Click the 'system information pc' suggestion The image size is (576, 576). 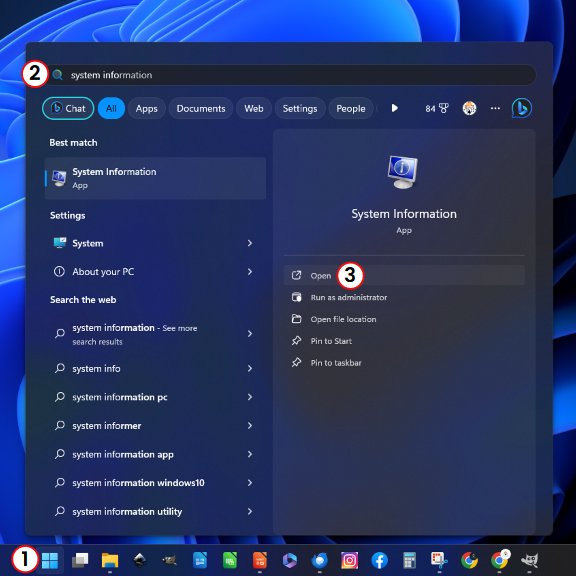pos(155,397)
